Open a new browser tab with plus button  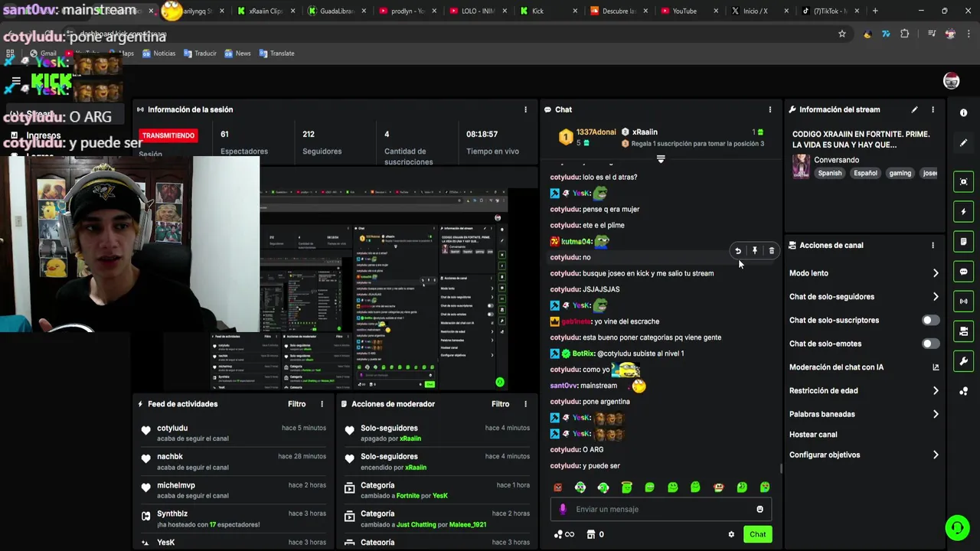click(x=875, y=11)
